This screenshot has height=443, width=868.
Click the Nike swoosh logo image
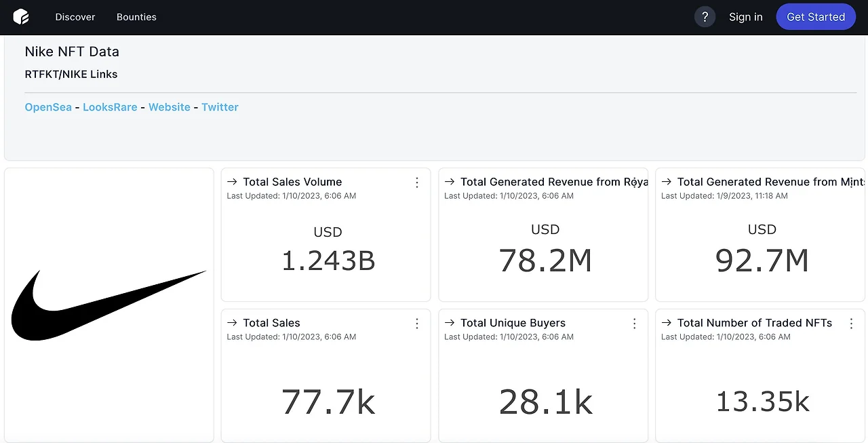pos(108,305)
